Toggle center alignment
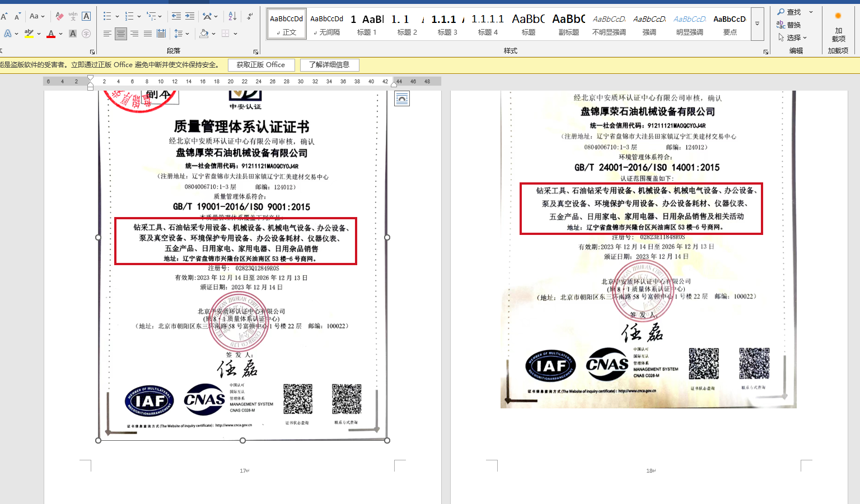This screenshot has height=504, width=860. [121, 34]
